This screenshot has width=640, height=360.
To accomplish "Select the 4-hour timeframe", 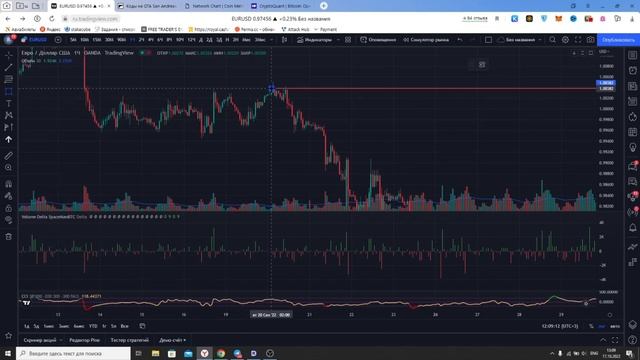I will pos(151,40).
